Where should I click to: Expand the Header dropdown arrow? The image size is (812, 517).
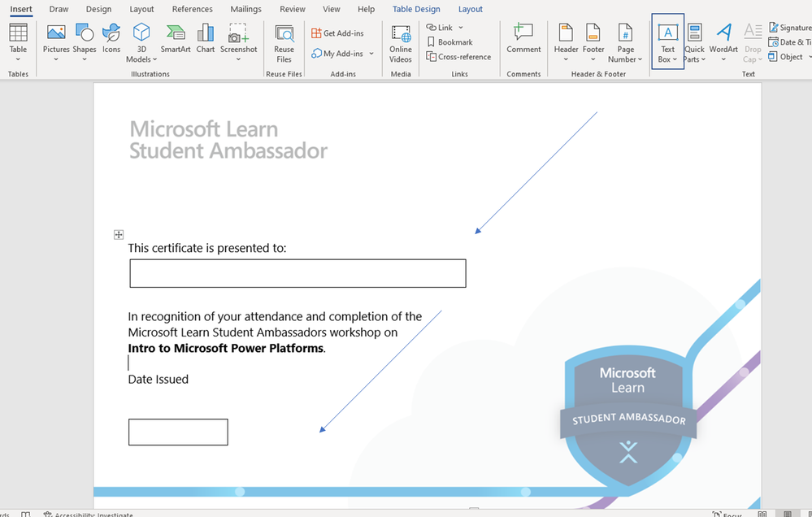(566, 59)
